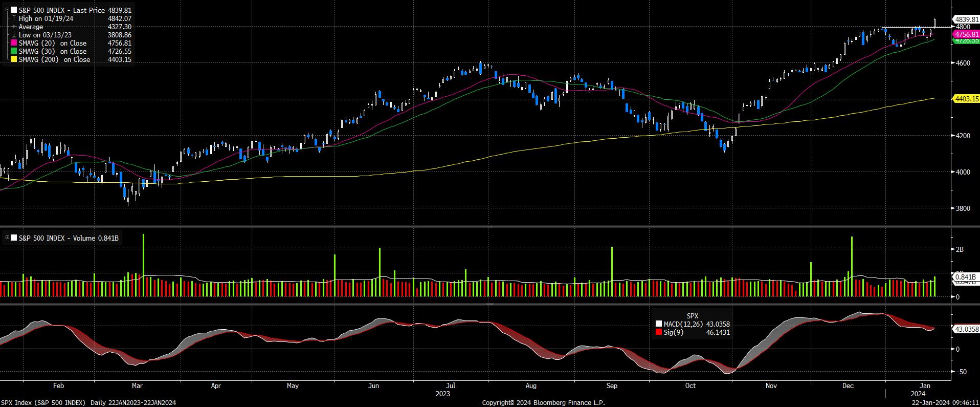Click the '2024' year label on time axis
This screenshot has height=407, width=980.
pos(918,394)
